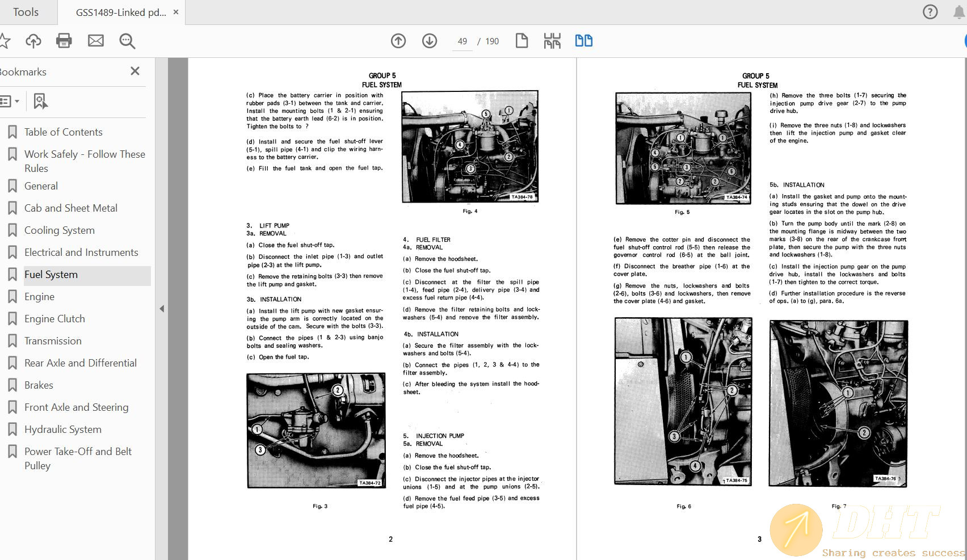Screen dimensions: 967x560
Task: Go to the previous page with the up arrow
Action: coord(398,41)
